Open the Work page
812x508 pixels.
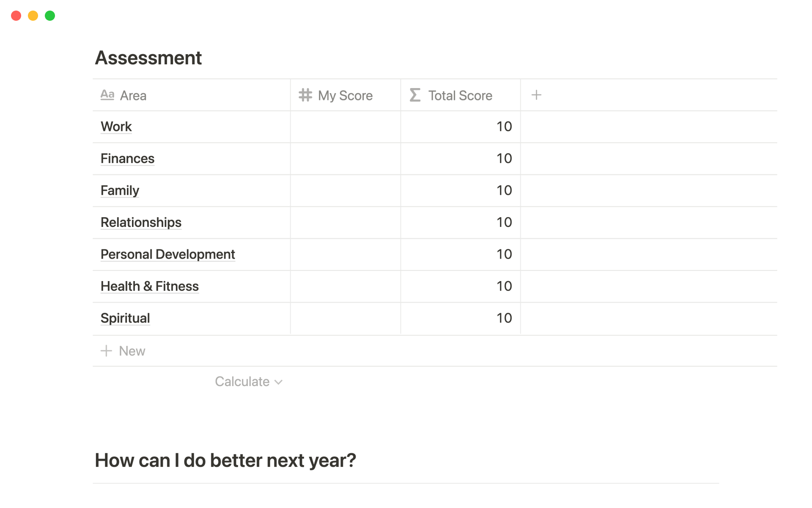[x=116, y=127]
